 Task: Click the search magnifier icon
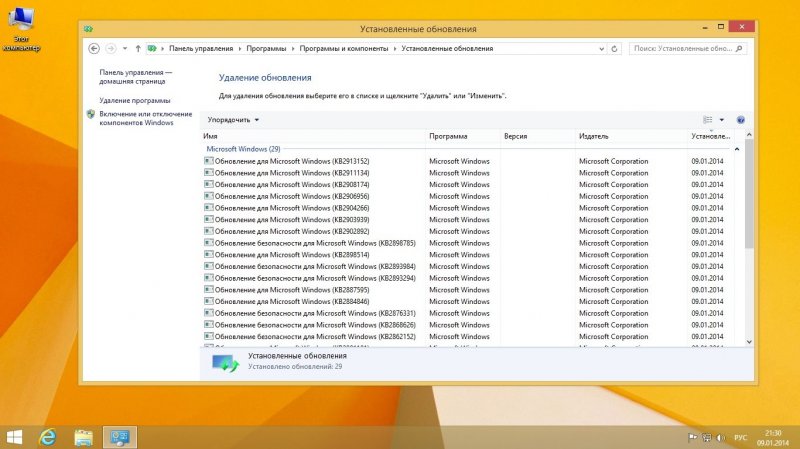pos(739,48)
